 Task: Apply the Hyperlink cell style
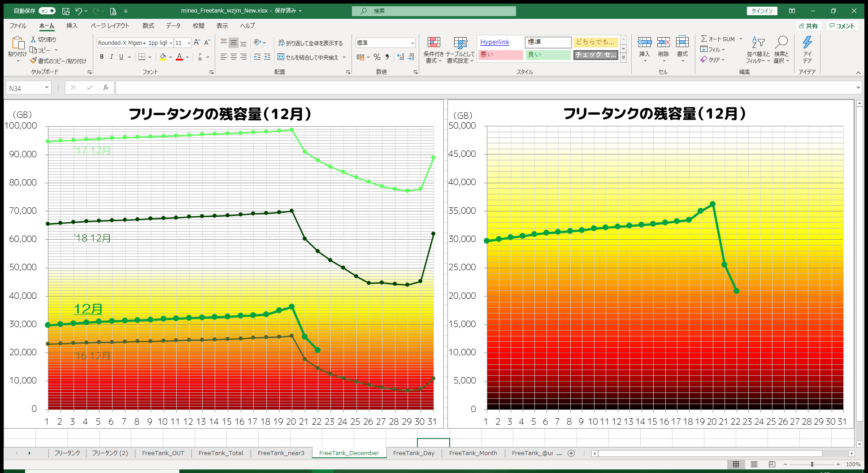[x=495, y=42]
